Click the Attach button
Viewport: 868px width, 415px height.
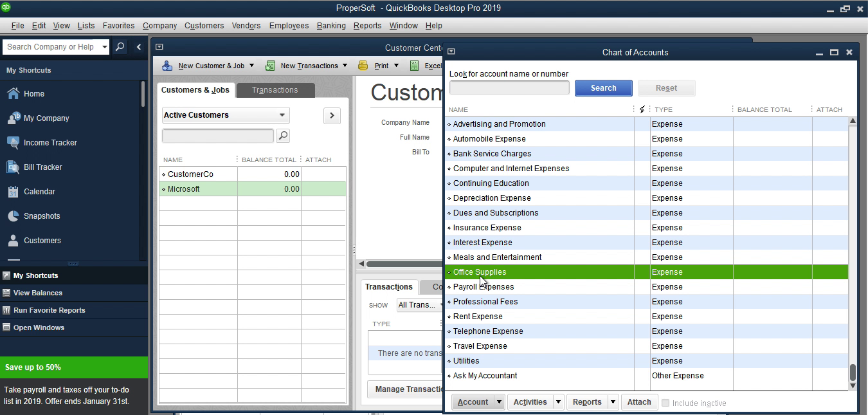[x=639, y=402]
